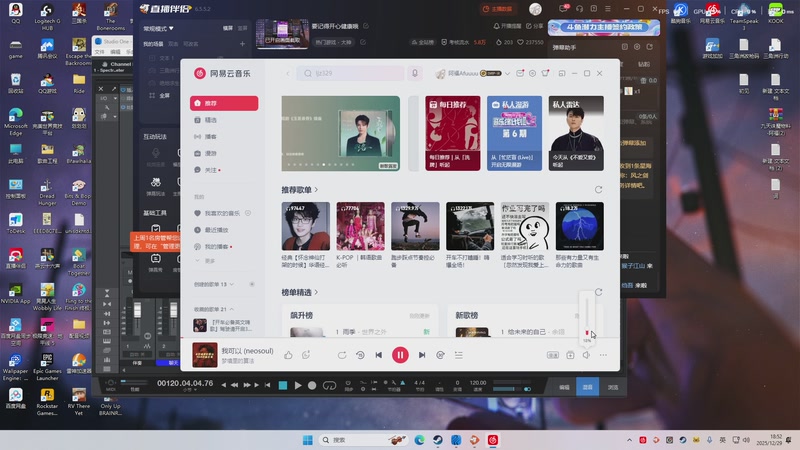
Task: Click the search field in NetEase Music
Action: 350,73
